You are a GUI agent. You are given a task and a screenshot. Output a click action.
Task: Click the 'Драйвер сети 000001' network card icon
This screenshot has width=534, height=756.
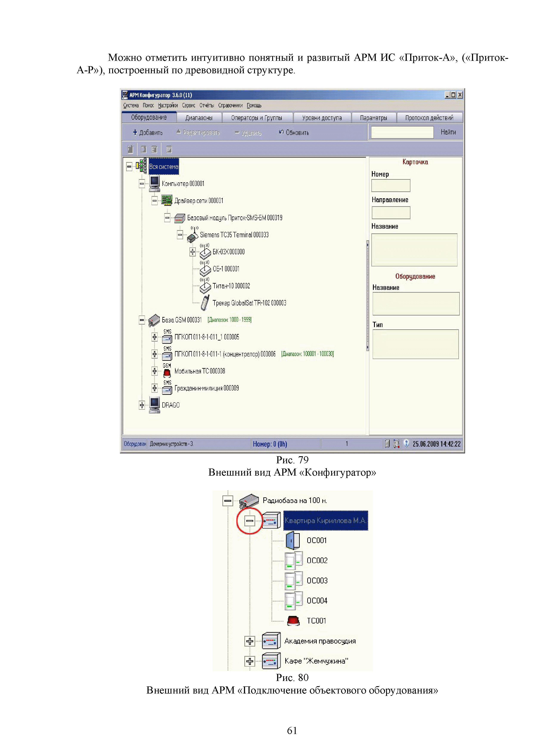pyautogui.click(x=167, y=200)
